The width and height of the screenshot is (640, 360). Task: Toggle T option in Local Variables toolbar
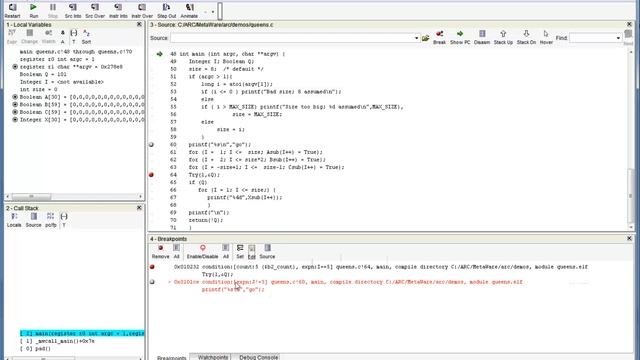73,37
